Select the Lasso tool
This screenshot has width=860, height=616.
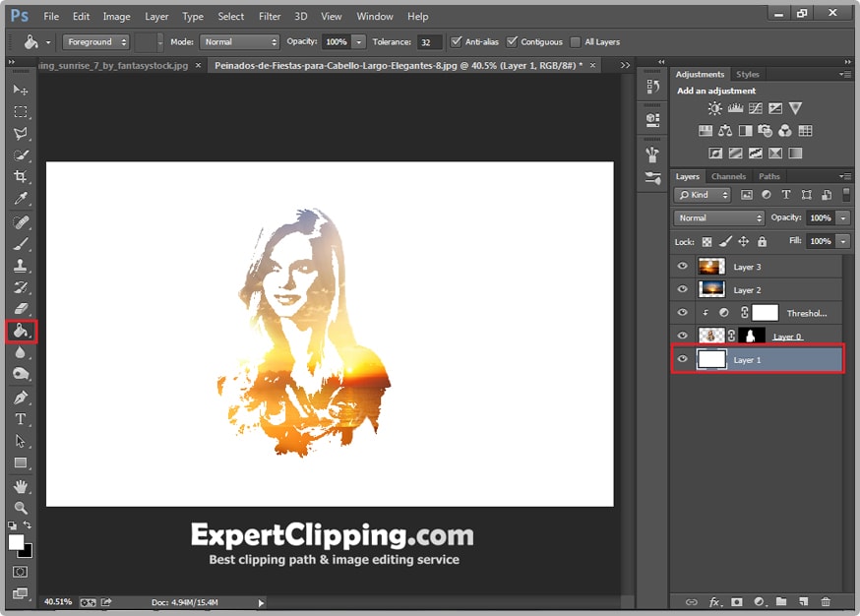[21, 133]
